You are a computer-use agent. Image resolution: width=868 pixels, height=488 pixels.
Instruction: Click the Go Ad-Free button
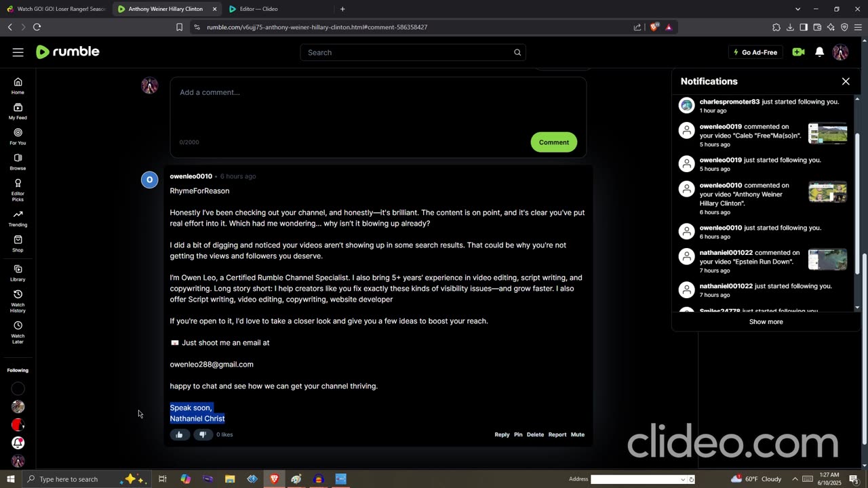[755, 52]
